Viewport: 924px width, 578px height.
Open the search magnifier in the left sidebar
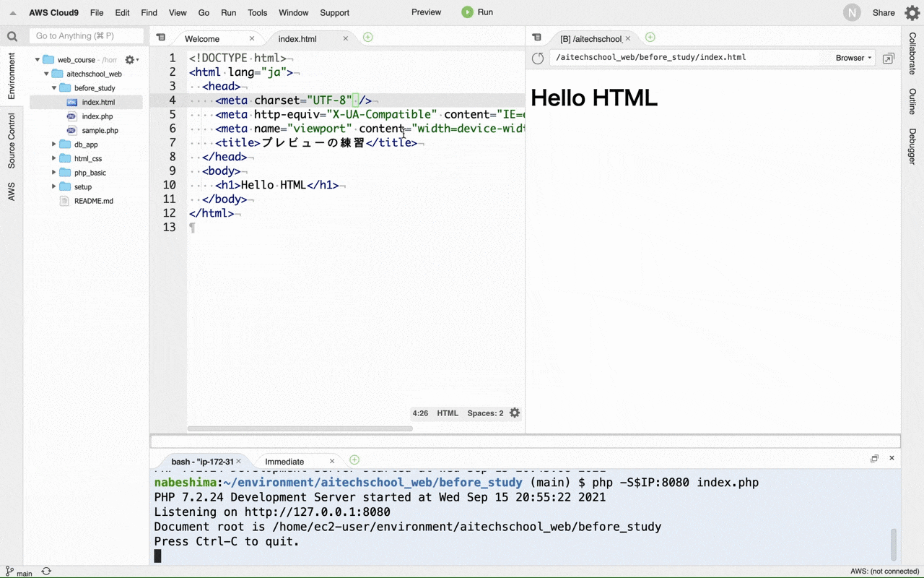pos(12,36)
